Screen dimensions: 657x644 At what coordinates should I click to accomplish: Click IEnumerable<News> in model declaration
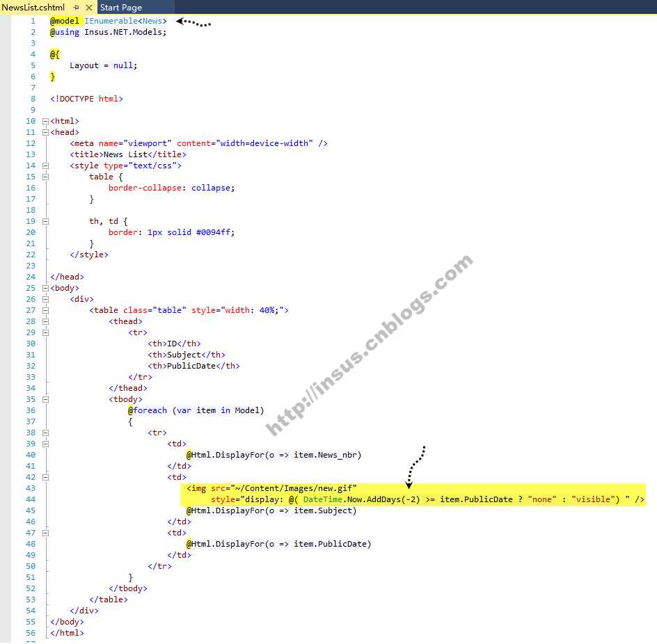125,21
